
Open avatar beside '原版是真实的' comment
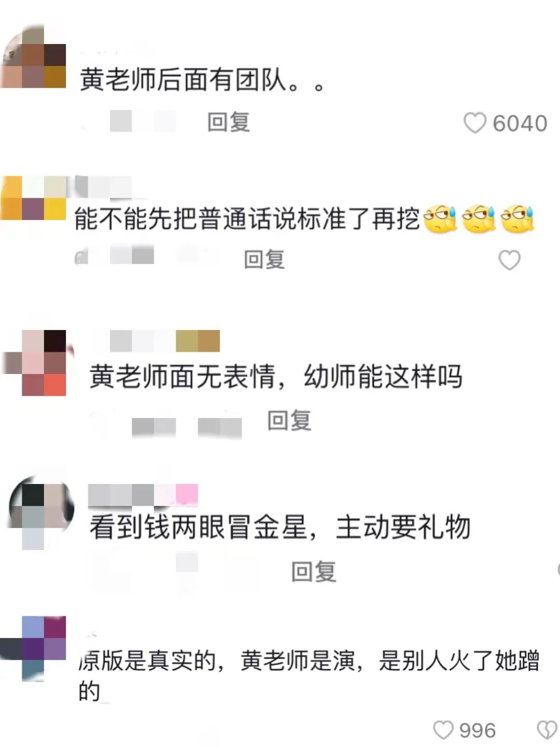[33, 648]
